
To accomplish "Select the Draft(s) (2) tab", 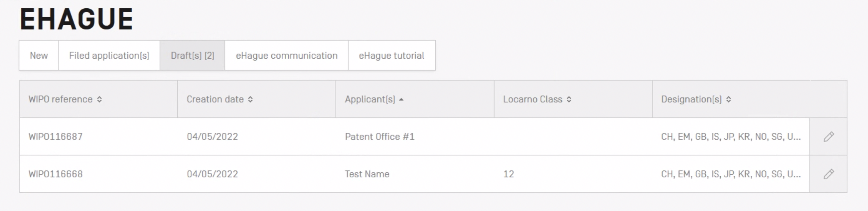I will [x=193, y=56].
